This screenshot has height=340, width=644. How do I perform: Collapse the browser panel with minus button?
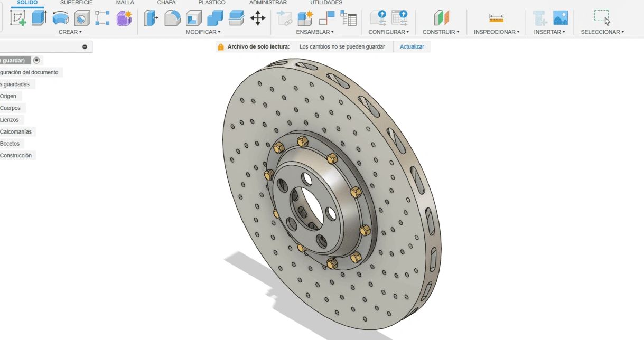coord(85,47)
